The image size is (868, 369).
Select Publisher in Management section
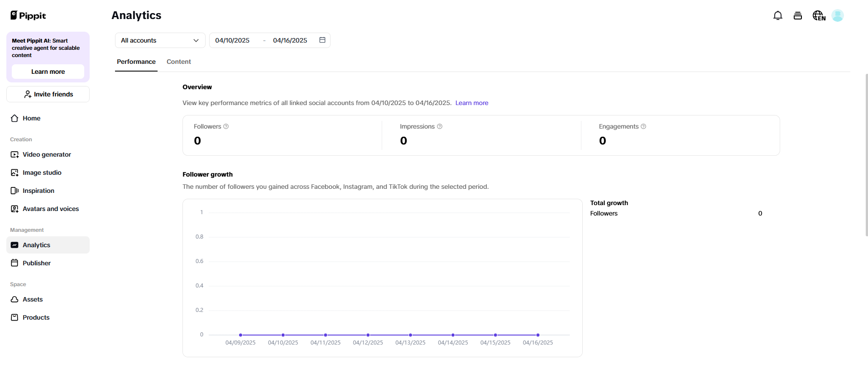48,263
